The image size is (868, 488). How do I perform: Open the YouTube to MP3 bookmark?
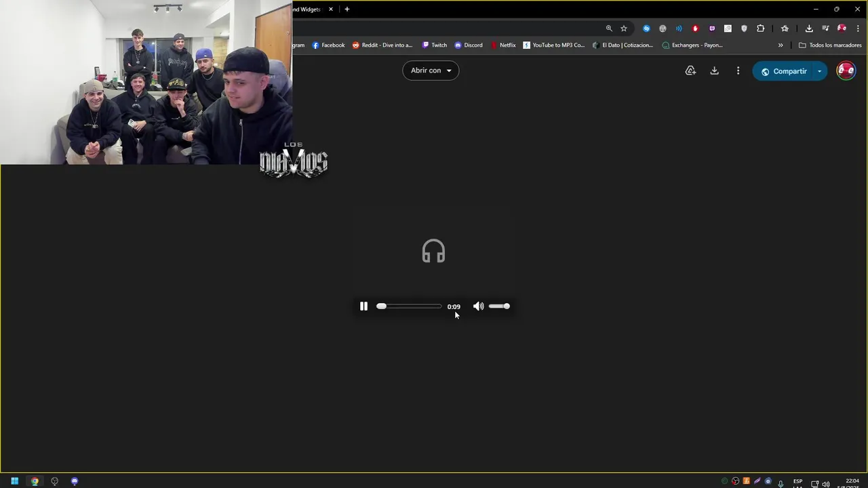pos(553,45)
